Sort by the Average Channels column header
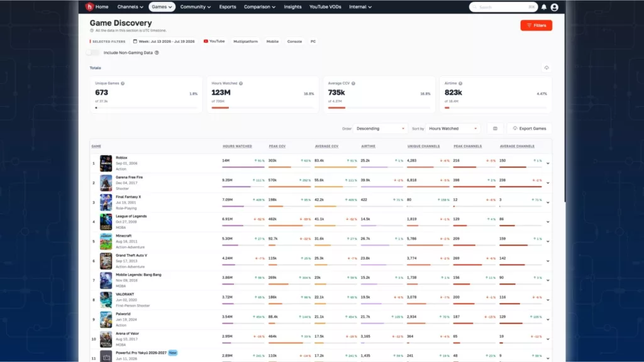644x362 pixels. pyautogui.click(x=517, y=146)
